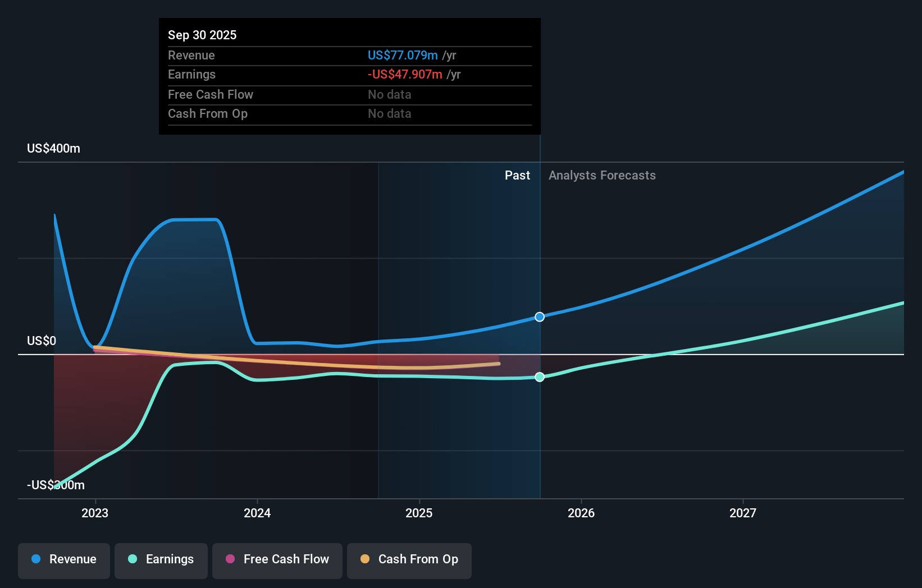
Task: Switch to the Past section of the chart
Action: (517, 175)
